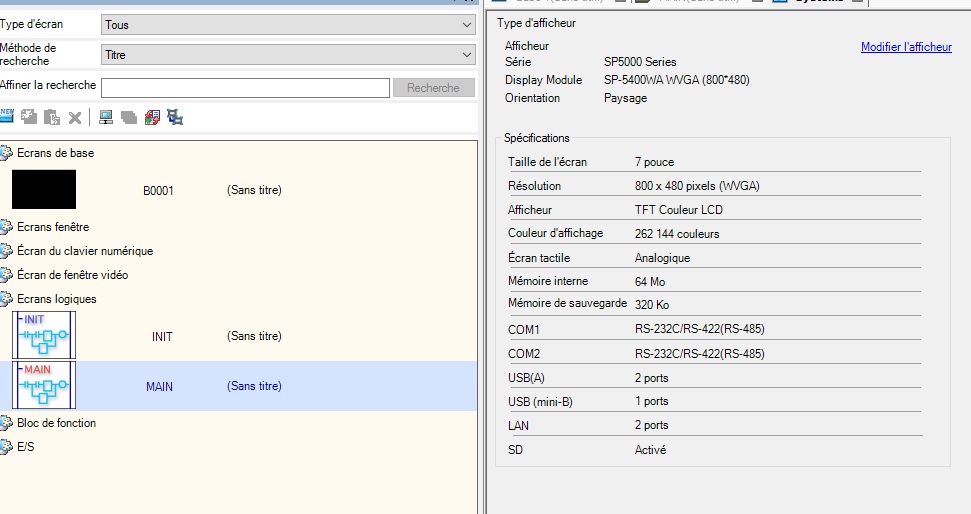
Task: Open the Type d'écran dropdown
Action: tap(288, 24)
